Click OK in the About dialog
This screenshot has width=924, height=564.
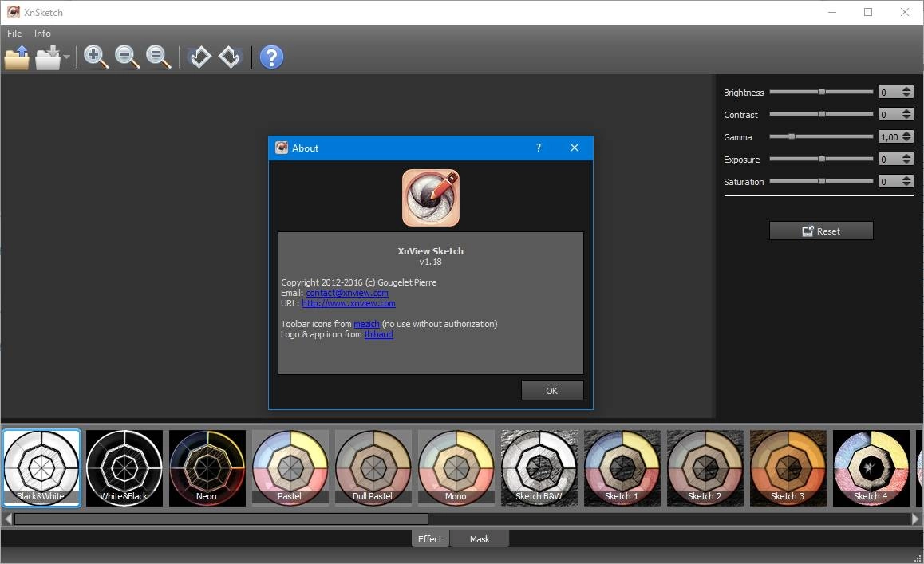(x=552, y=390)
